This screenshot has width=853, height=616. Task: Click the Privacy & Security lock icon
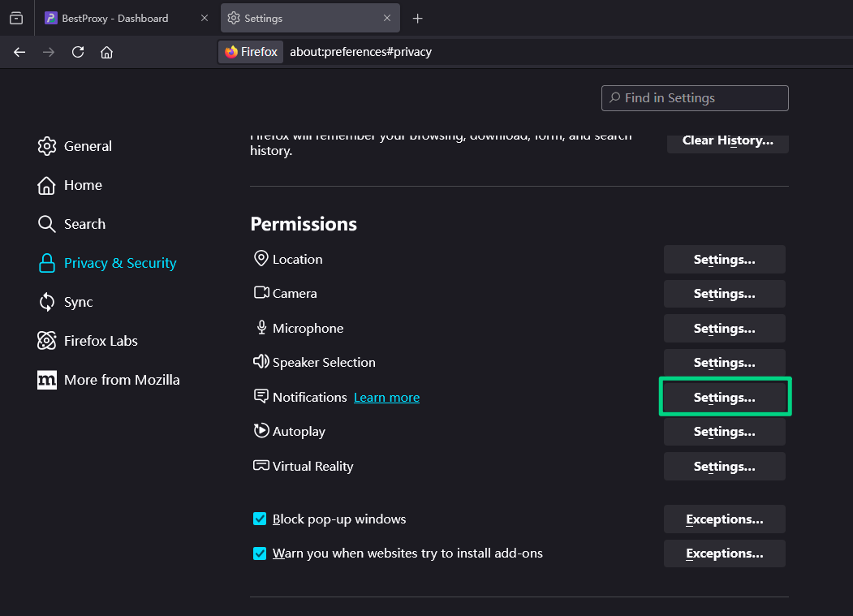[x=47, y=264]
